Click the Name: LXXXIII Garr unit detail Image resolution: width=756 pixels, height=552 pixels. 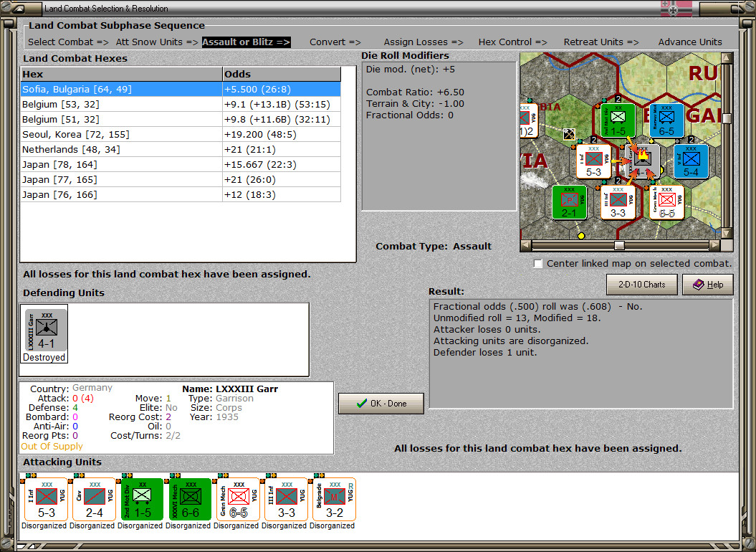click(229, 389)
